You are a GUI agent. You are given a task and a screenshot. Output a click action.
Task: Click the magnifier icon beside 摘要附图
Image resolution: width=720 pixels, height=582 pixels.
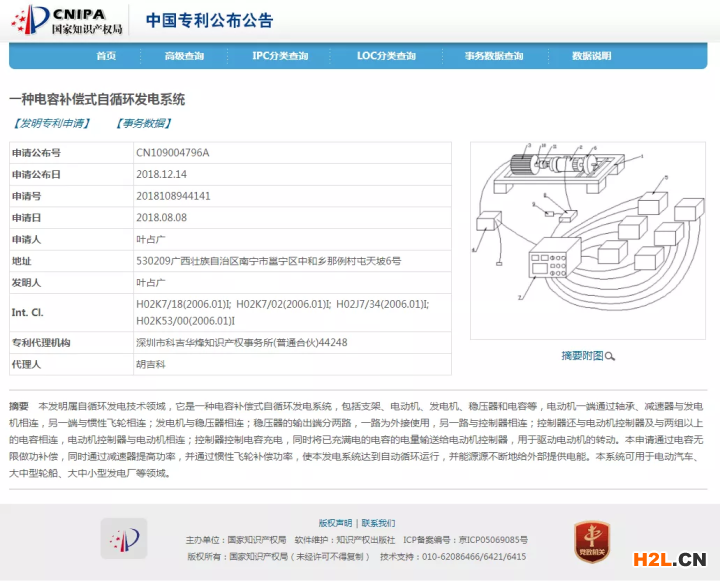coord(610,356)
